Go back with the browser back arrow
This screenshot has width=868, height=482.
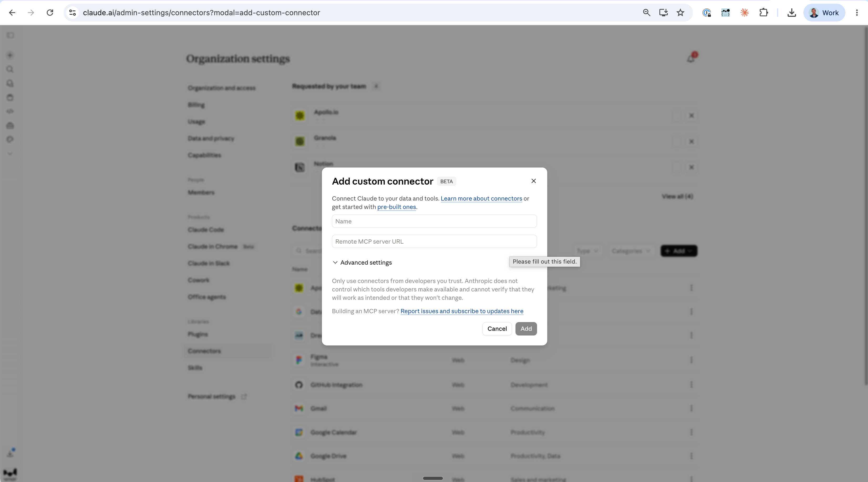12,13
